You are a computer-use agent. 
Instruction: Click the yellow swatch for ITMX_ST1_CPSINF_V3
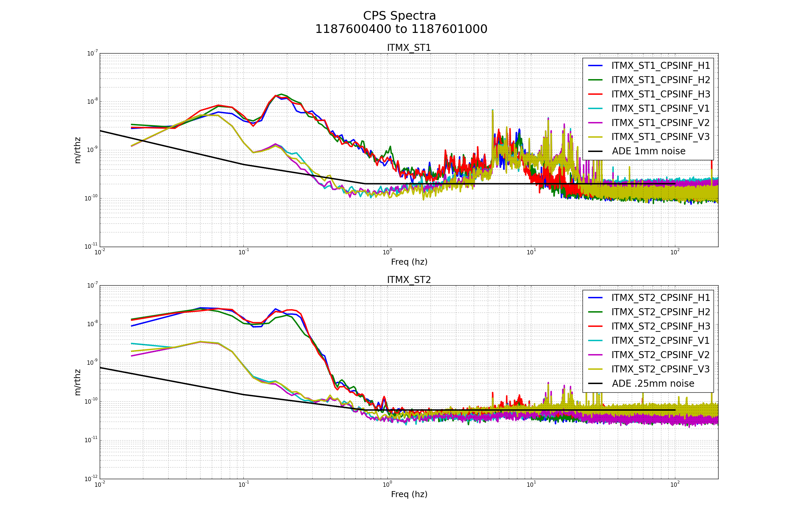coord(595,137)
